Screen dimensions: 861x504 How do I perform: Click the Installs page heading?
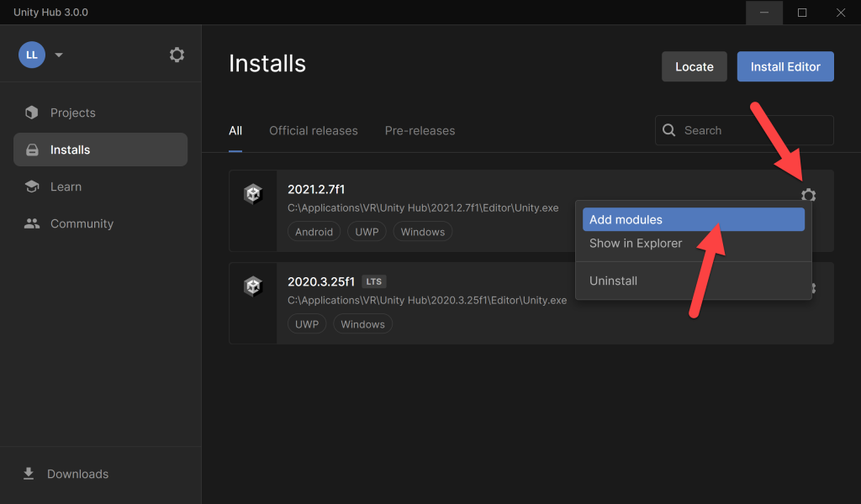267,64
